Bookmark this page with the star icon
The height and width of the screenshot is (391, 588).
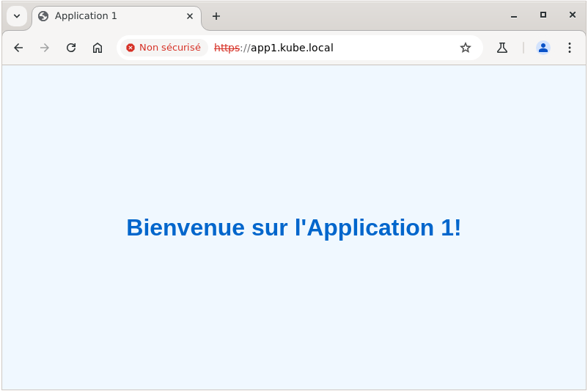click(x=466, y=48)
